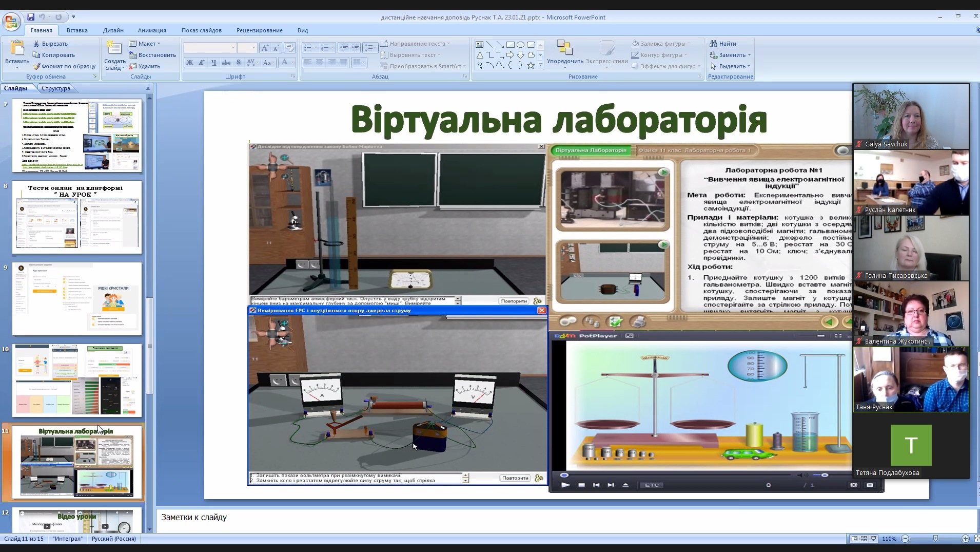
Task: Click the decrease list indent icon
Action: point(343,48)
